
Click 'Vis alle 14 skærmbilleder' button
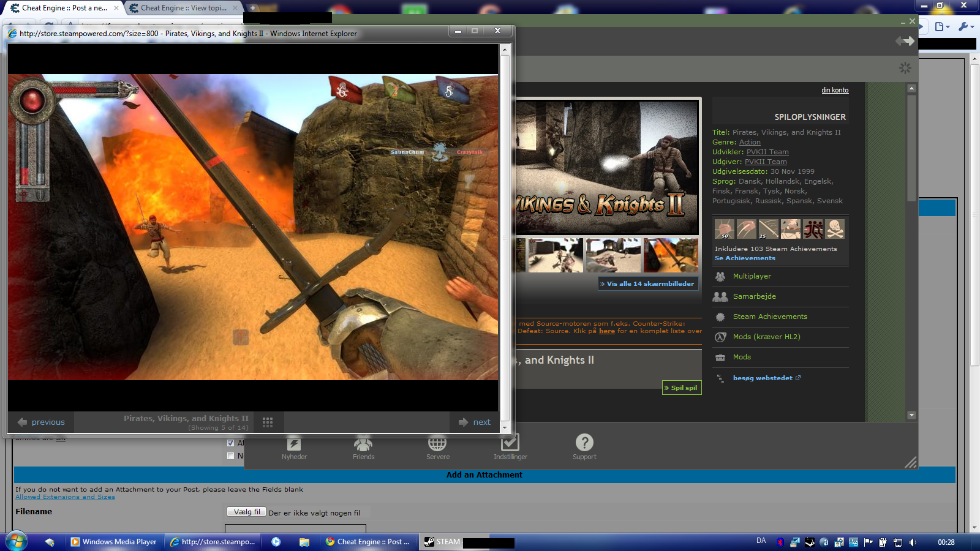pyautogui.click(x=648, y=283)
